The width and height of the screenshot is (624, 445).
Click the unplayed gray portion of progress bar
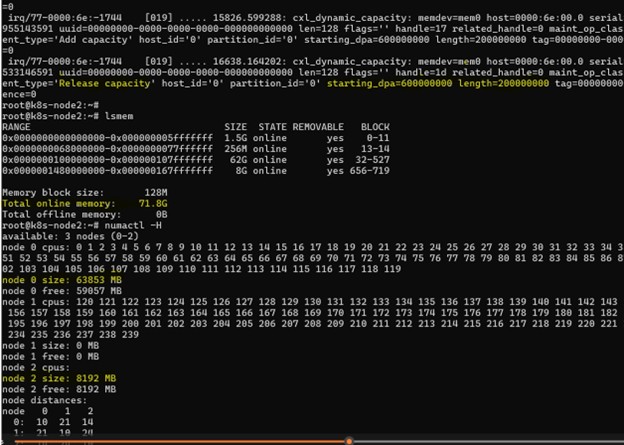point(490,442)
